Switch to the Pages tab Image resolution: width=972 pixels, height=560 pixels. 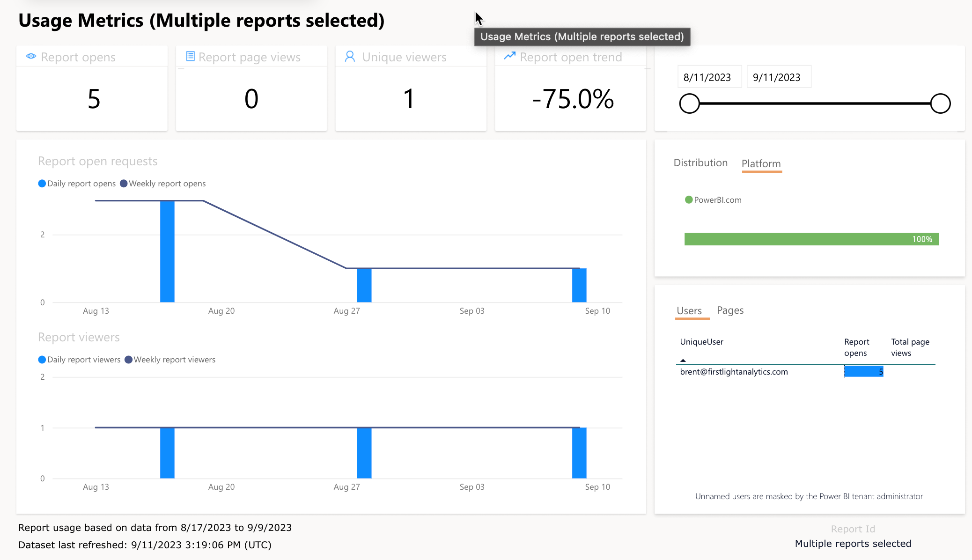click(x=730, y=310)
